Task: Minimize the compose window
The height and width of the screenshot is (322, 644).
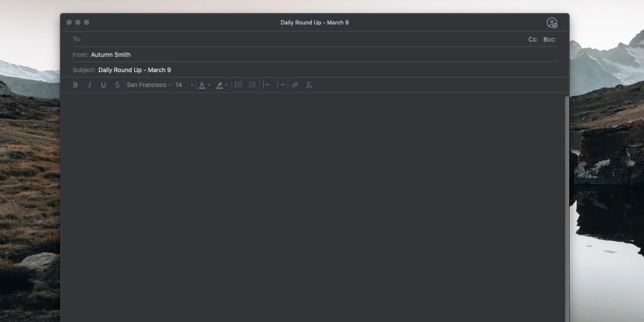Action: point(78,22)
